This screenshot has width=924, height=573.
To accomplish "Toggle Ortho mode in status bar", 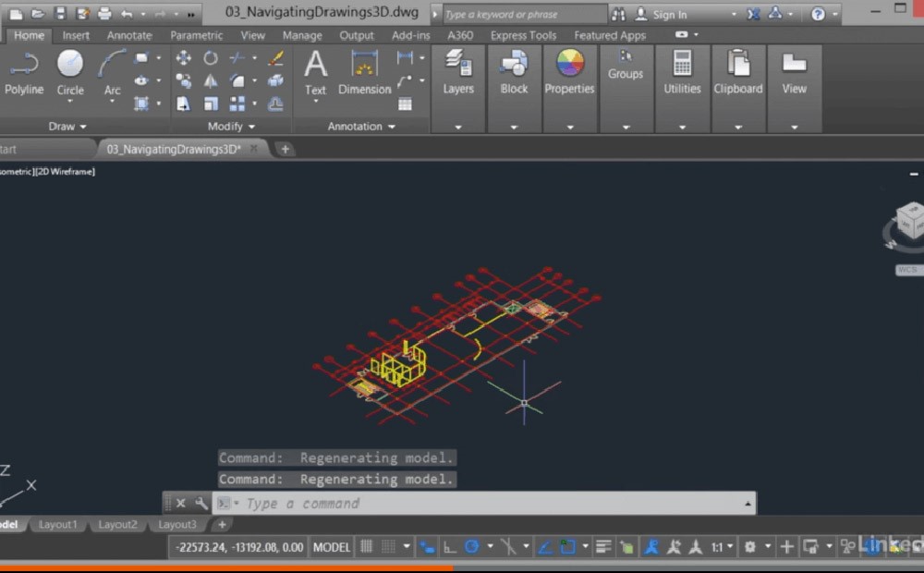I will point(450,546).
